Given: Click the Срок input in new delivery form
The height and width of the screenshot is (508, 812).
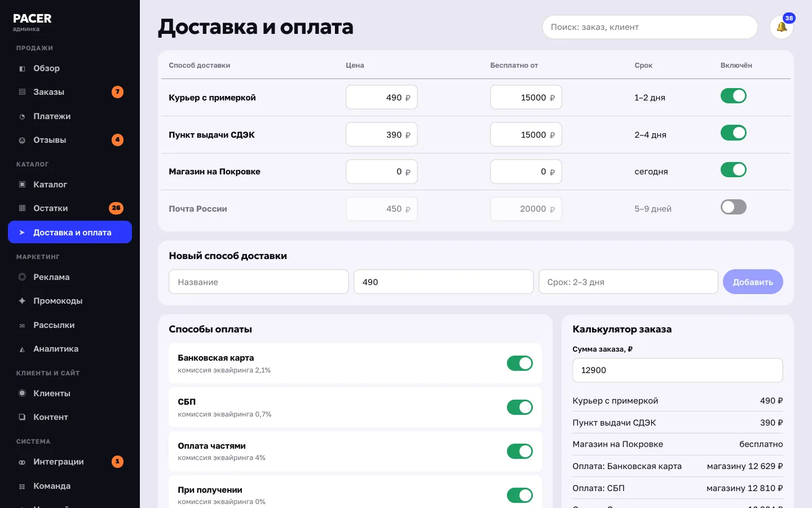Looking at the screenshot, I should click(x=628, y=282).
